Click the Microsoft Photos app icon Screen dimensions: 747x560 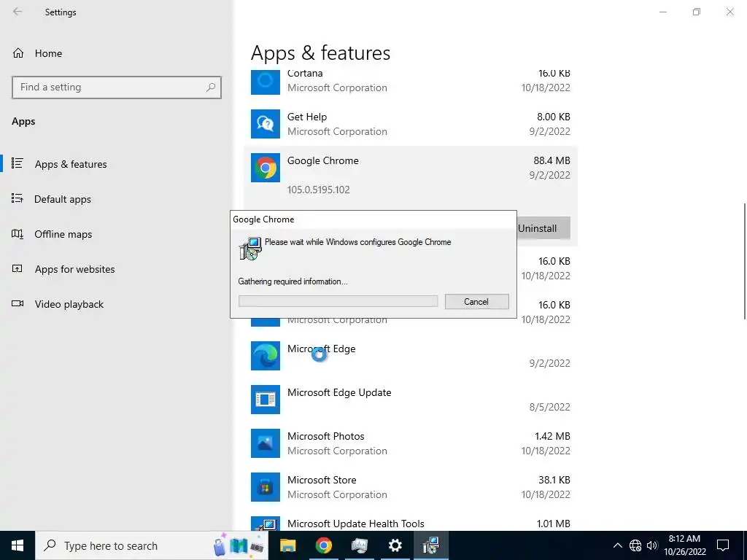point(266,443)
